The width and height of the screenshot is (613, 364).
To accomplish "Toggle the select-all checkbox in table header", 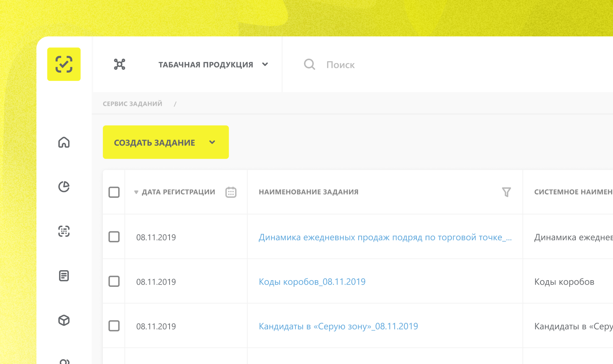I will (x=114, y=192).
